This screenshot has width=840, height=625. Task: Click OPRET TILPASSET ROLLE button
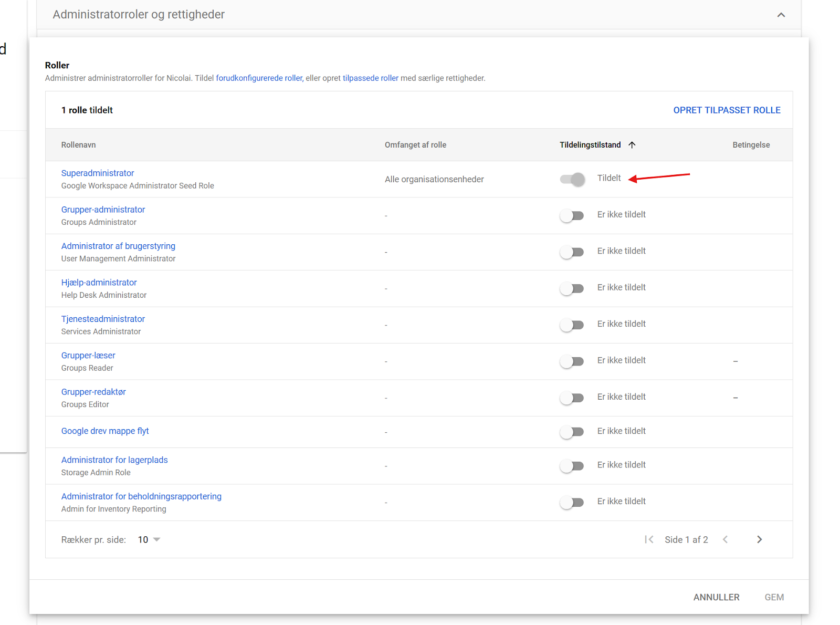[x=727, y=110]
